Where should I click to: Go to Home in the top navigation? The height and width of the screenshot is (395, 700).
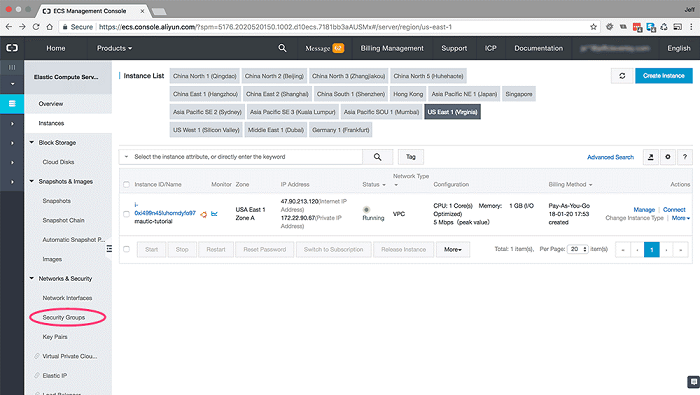56,48
